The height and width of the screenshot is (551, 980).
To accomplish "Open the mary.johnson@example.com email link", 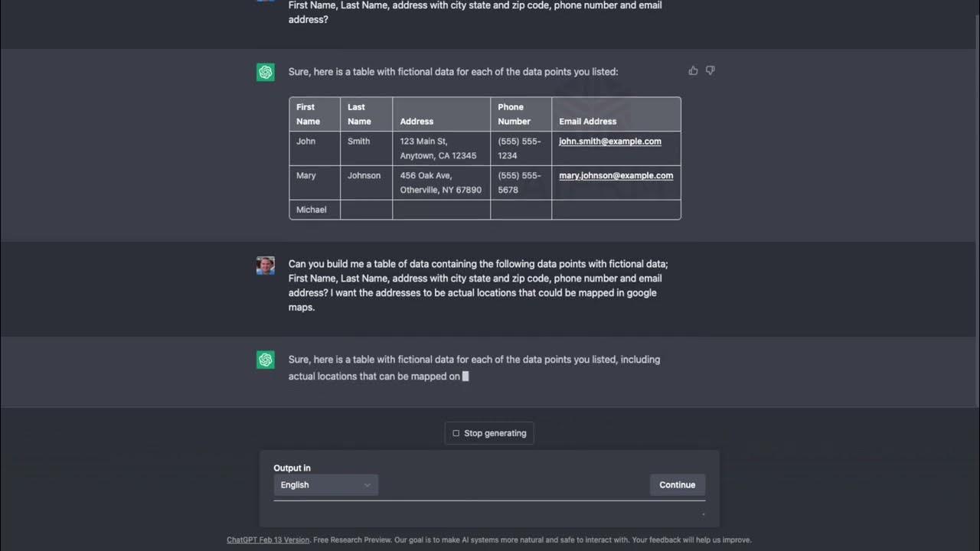I will tap(616, 175).
